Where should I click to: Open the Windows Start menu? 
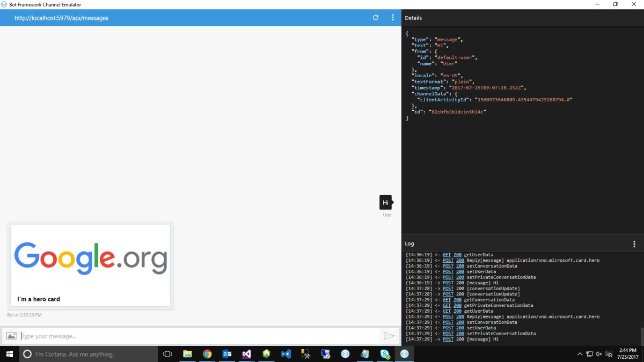click(9, 354)
